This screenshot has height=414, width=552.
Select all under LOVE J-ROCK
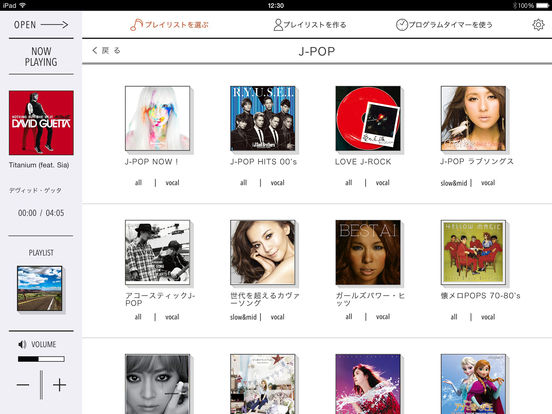(x=349, y=183)
